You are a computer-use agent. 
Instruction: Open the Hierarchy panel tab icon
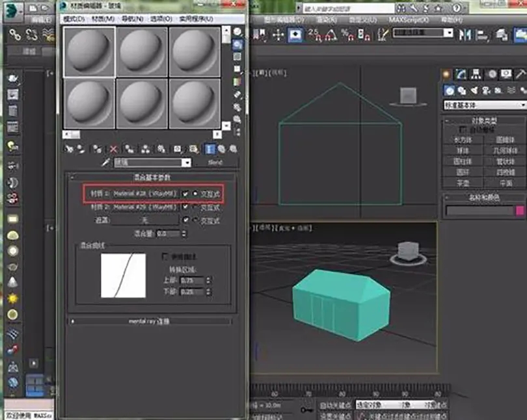point(476,74)
